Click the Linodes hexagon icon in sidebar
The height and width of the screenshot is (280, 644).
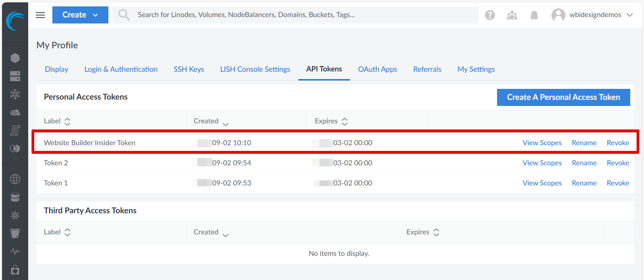point(15,58)
